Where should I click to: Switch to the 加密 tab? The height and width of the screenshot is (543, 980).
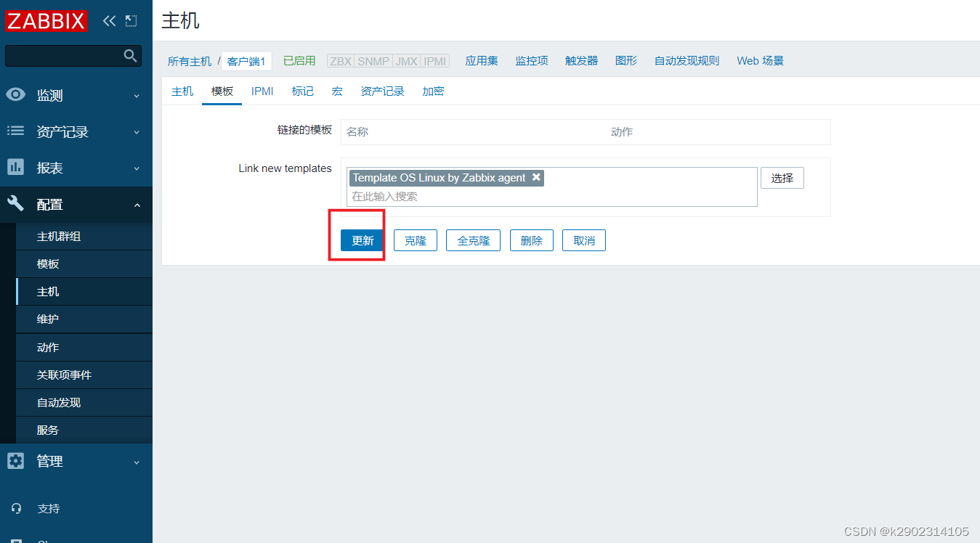coord(433,91)
